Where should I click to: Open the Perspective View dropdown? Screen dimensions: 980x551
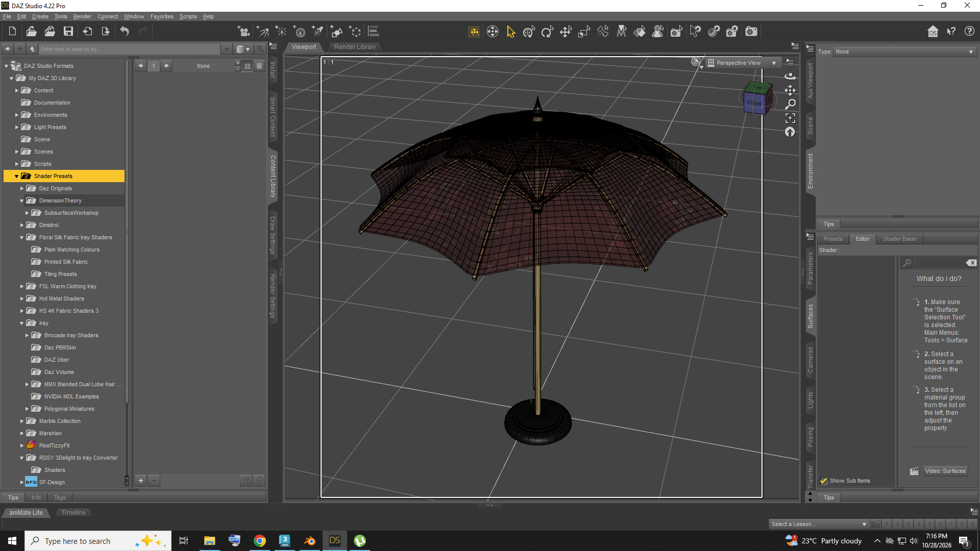point(743,63)
